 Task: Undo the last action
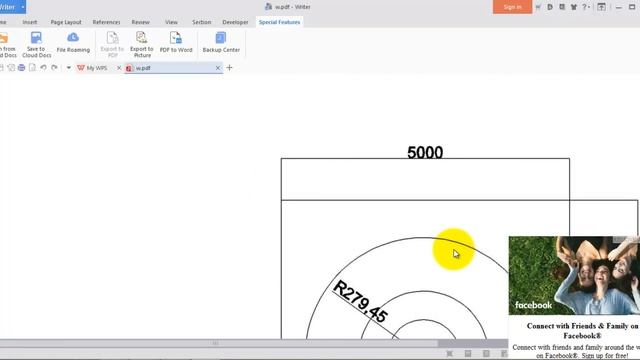pyautogui.click(x=43, y=68)
